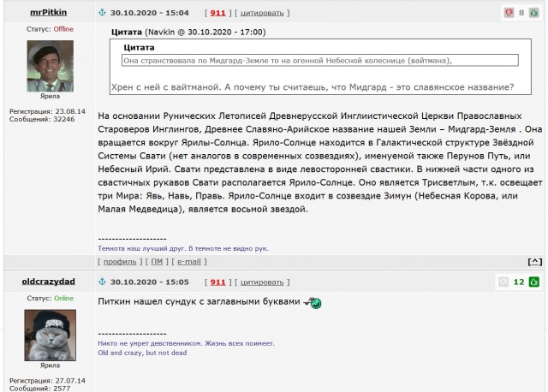Click the post date 30.10.2020 - 15:04

[150, 13]
